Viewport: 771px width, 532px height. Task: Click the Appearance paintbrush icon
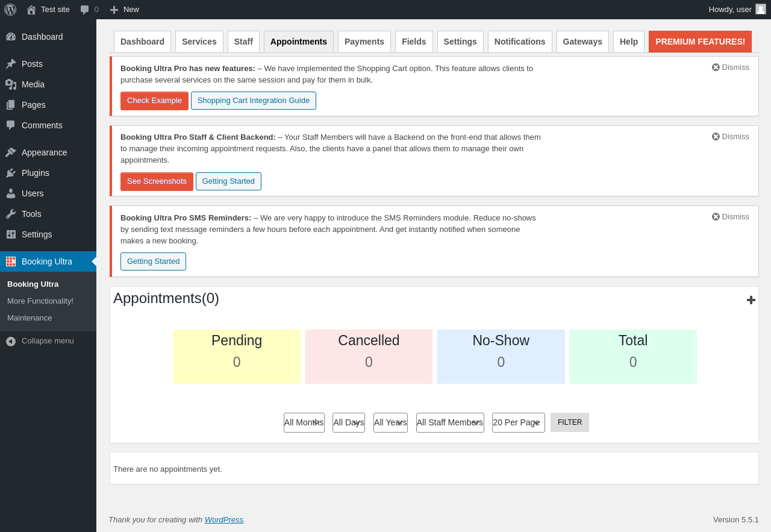coord(11,152)
